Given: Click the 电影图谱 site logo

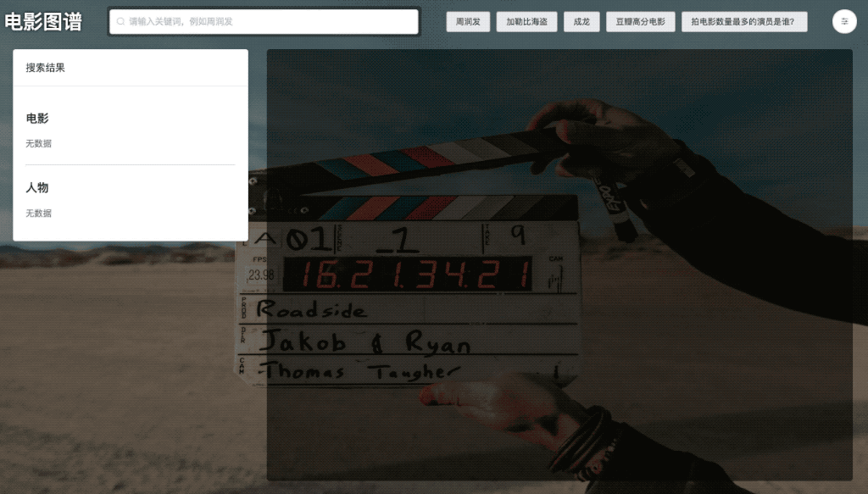Looking at the screenshot, I should [x=43, y=21].
